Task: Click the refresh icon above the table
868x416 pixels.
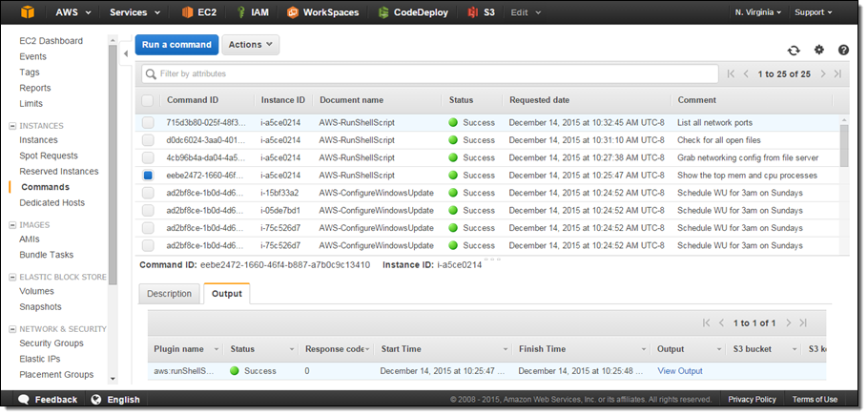Action: (794, 50)
